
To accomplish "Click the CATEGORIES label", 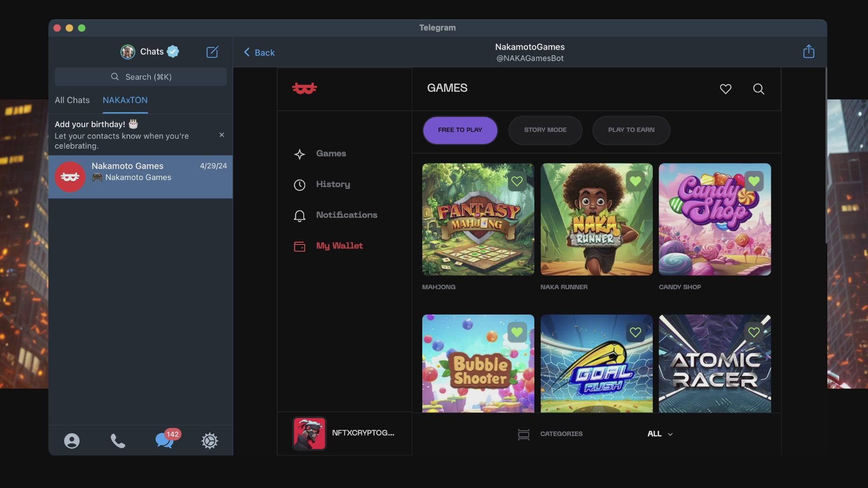I will coord(561,434).
